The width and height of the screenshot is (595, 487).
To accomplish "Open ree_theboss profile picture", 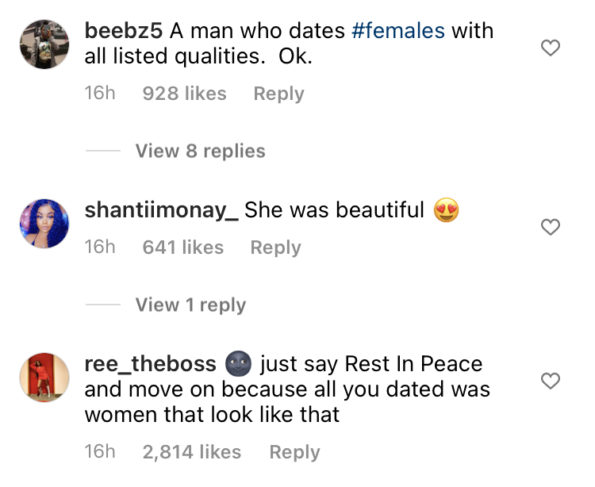I will pos(44,377).
